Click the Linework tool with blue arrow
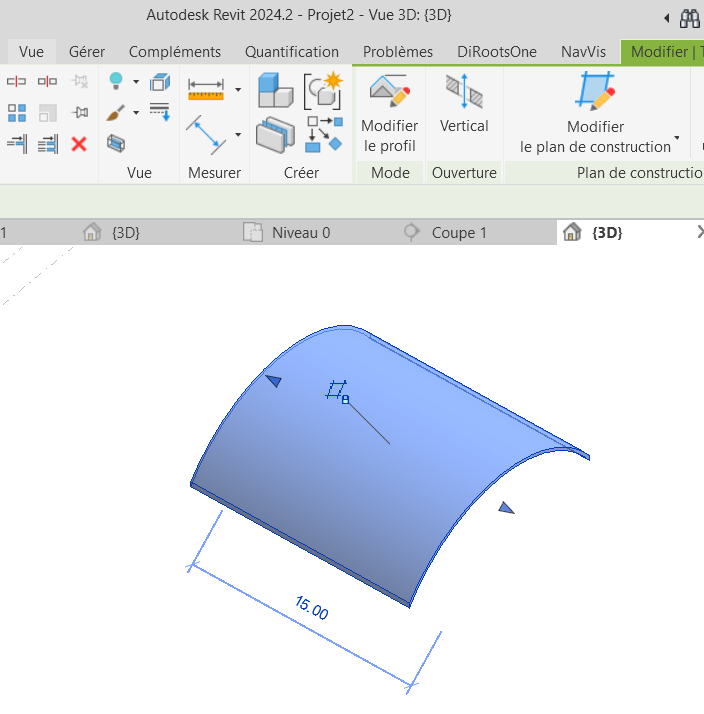This screenshot has width=704, height=714. click(159, 111)
